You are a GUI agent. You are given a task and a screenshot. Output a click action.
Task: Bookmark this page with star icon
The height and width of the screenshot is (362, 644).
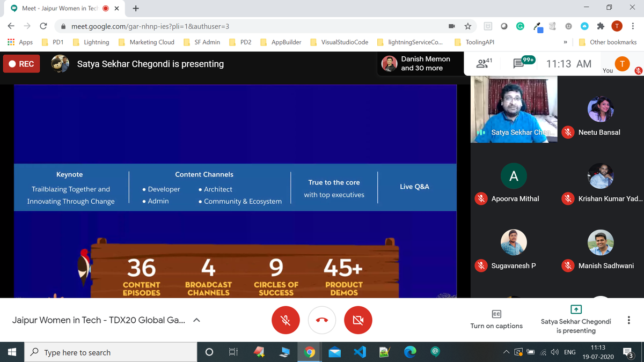pos(468,26)
